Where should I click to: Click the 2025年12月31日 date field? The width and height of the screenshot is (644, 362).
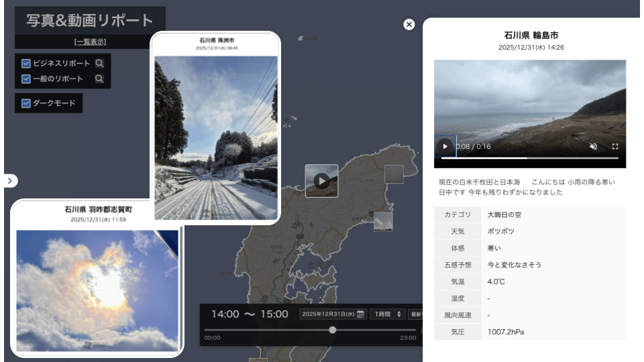[x=328, y=314]
